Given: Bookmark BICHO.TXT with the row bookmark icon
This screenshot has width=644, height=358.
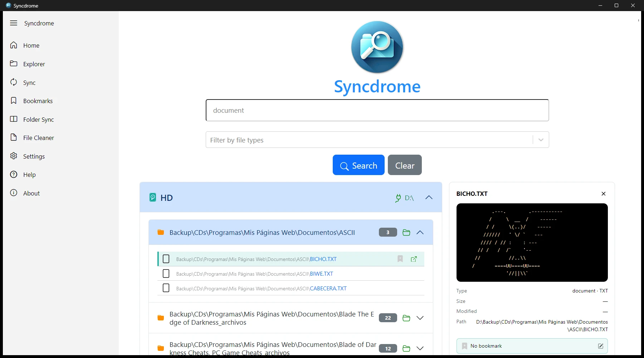Looking at the screenshot, I should (400, 259).
